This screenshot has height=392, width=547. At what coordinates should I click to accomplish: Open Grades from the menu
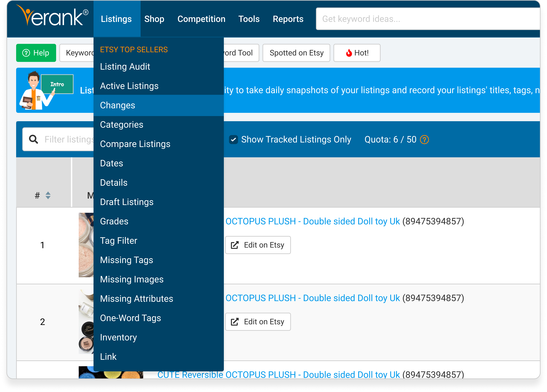tap(159, 221)
